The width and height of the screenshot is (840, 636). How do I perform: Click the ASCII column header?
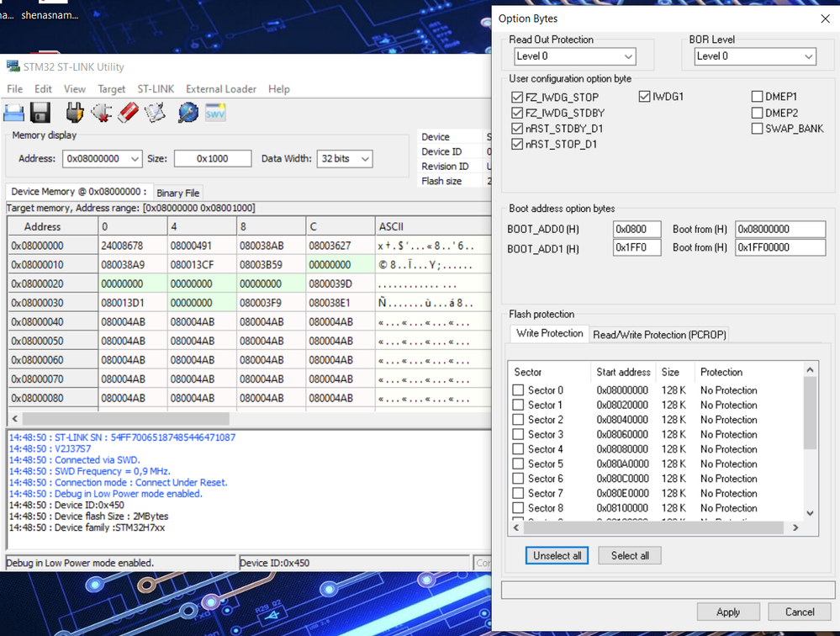(433, 226)
